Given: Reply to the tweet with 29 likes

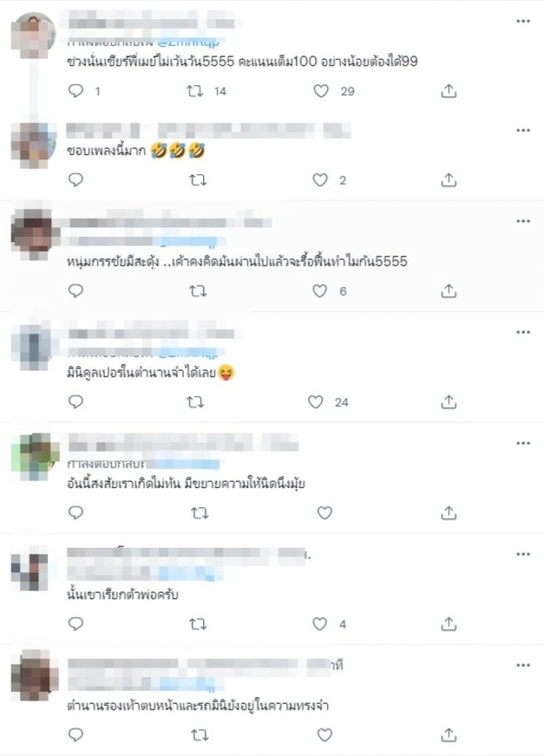Looking at the screenshot, I should [75, 91].
